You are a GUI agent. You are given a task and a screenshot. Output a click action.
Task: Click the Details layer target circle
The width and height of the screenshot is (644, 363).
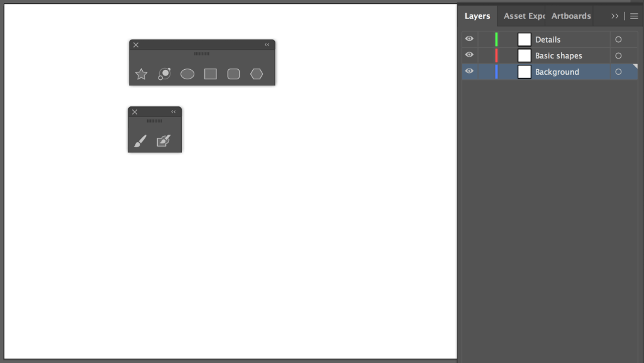(618, 40)
